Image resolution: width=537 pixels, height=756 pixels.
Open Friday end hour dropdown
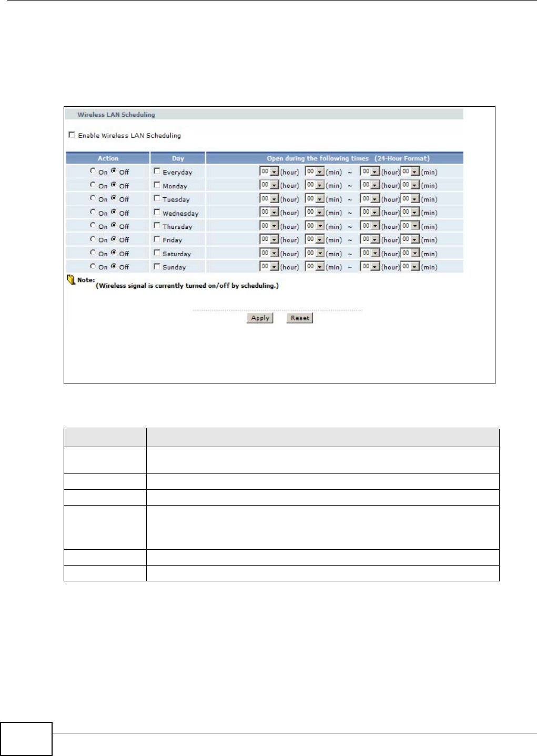pos(370,240)
